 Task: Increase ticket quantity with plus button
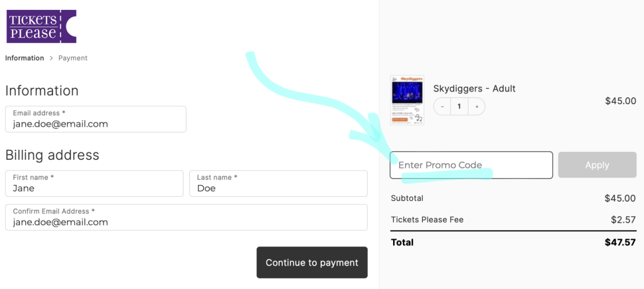click(477, 107)
